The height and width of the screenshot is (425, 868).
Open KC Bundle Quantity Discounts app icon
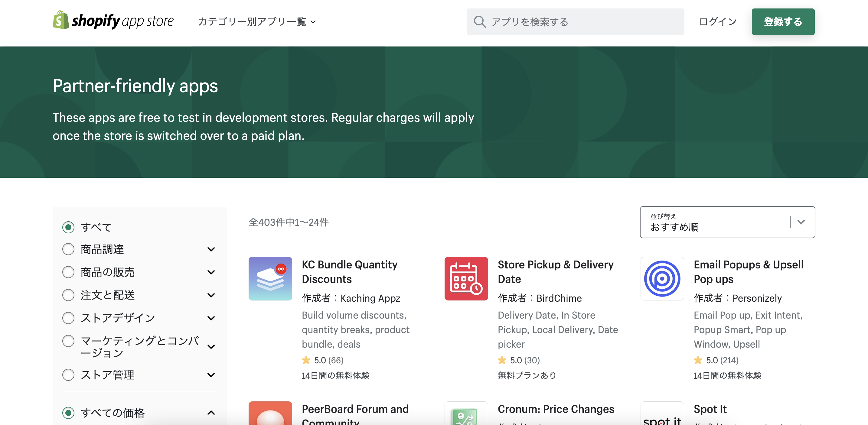270,278
